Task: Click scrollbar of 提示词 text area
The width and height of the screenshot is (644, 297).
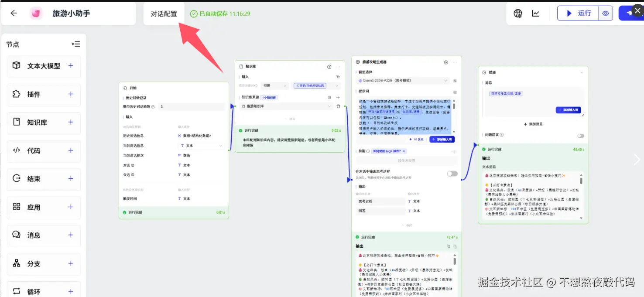Action: [454, 106]
